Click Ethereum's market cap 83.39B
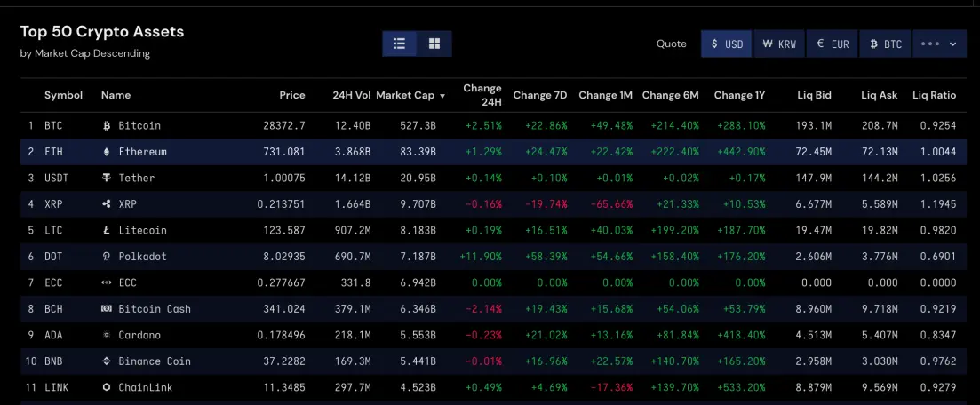 (x=418, y=152)
